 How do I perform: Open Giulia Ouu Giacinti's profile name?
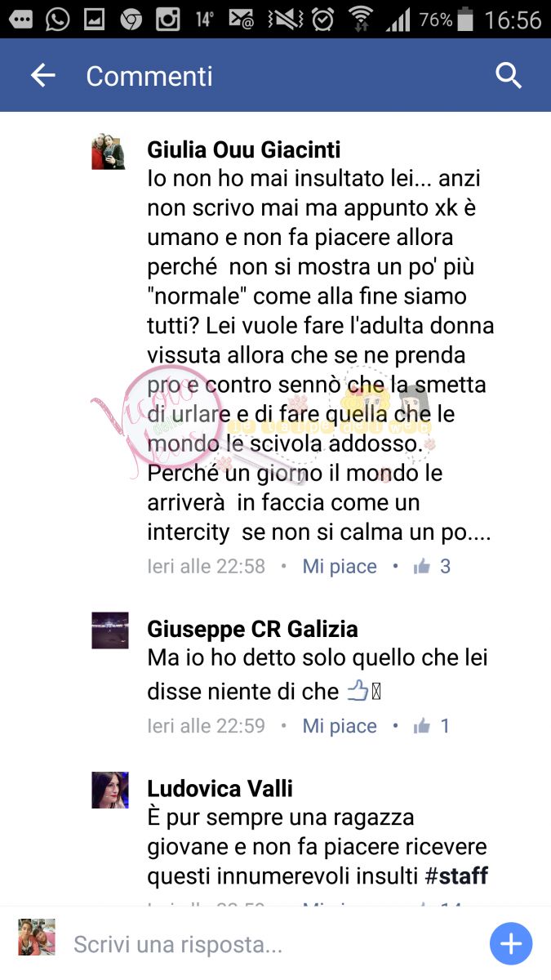click(x=244, y=149)
